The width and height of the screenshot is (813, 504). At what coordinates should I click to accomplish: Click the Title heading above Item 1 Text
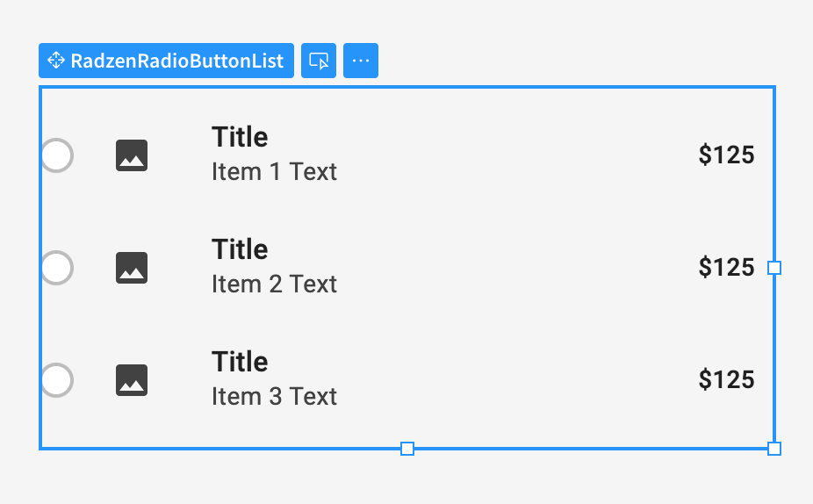click(x=240, y=137)
